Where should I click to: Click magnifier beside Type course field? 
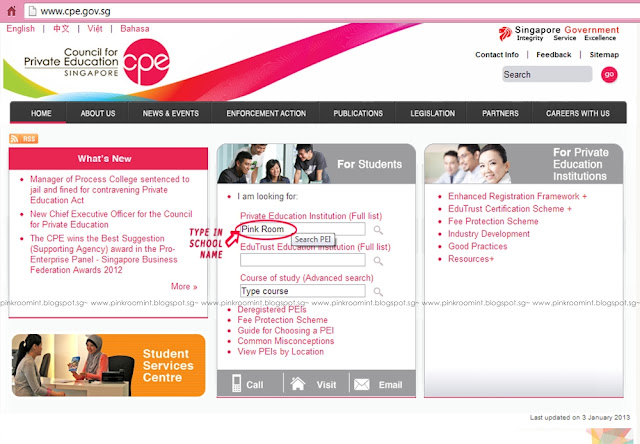tap(378, 292)
